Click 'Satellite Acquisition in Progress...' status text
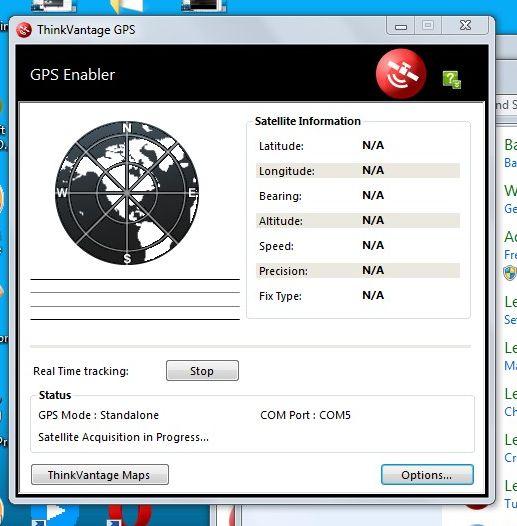 tap(123, 437)
